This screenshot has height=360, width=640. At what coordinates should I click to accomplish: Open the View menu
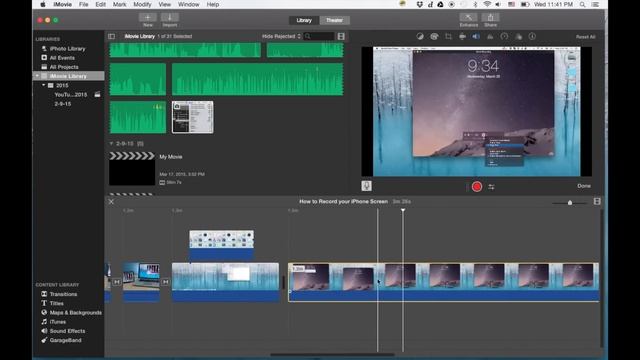(x=164, y=4)
